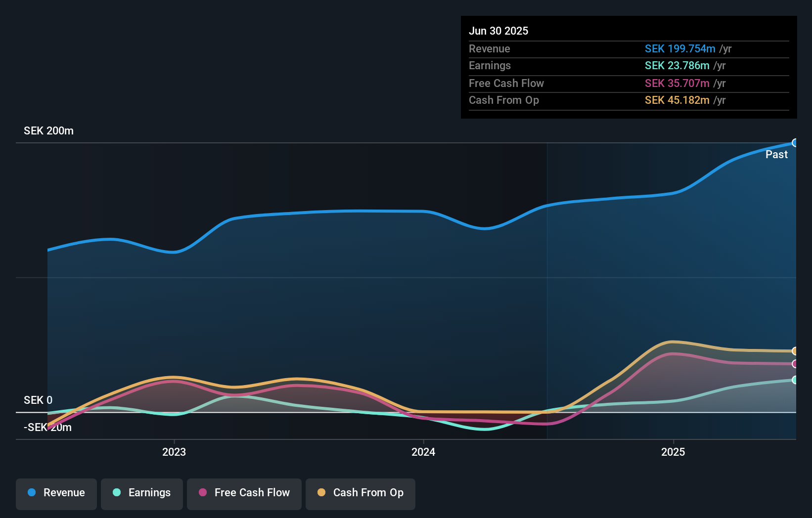Click the Free Cash Flow label in tooltip

tap(506, 83)
